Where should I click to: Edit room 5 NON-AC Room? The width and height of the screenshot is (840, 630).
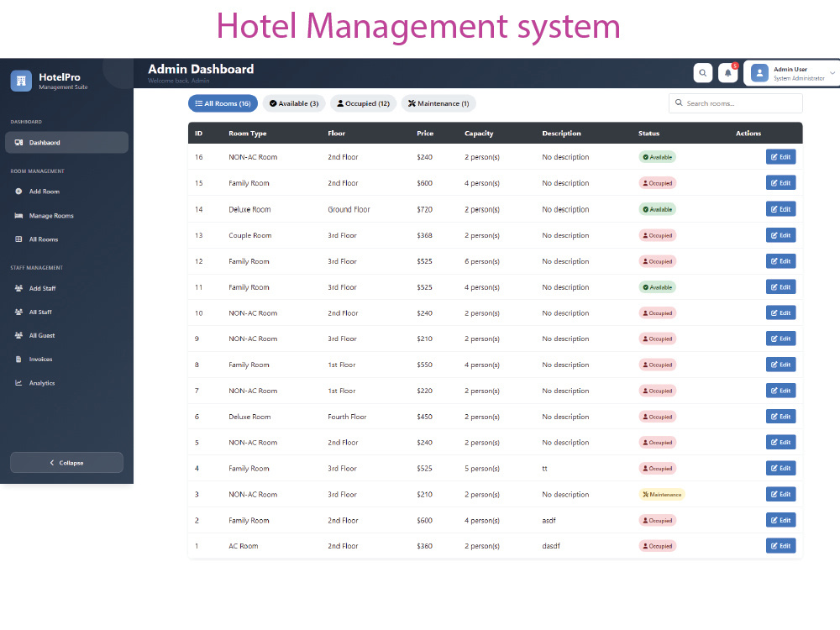coord(780,442)
